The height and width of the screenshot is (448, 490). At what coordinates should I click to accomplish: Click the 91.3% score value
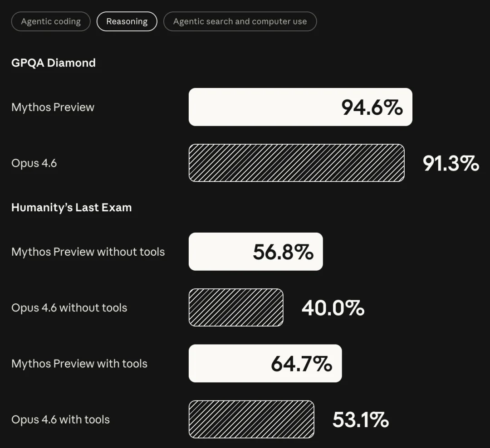click(x=451, y=163)
